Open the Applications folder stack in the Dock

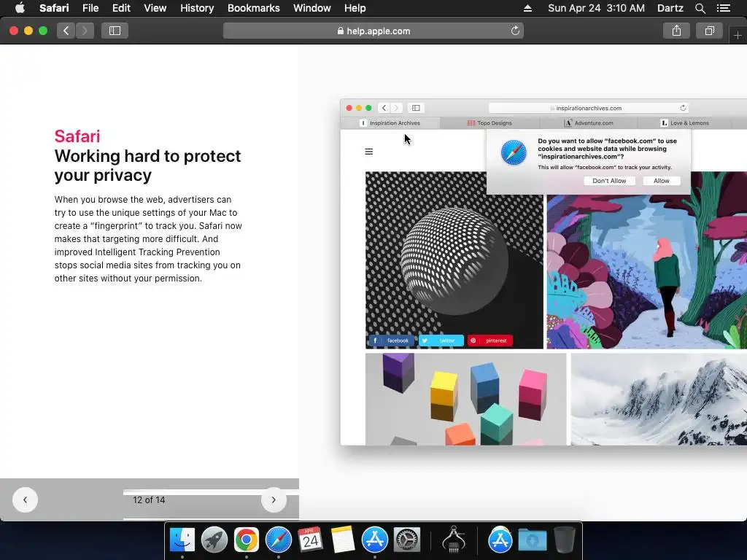500,540
